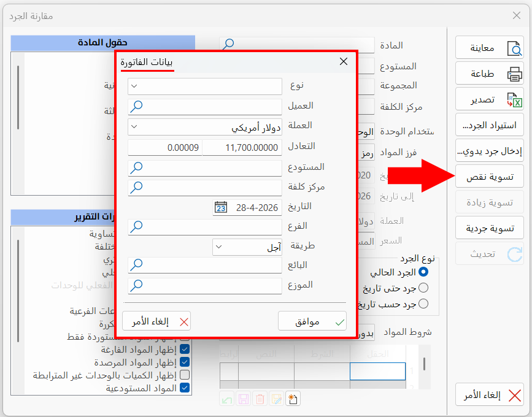Click the exchange rate field showing 11,700.00000
This screenshot has height=417, width=532.
coord(242,148)
